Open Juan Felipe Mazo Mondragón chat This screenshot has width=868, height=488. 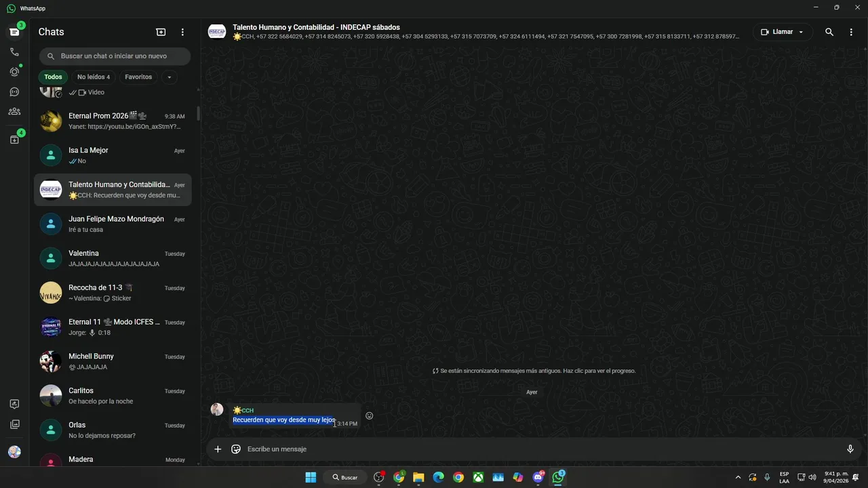[113, 224]
